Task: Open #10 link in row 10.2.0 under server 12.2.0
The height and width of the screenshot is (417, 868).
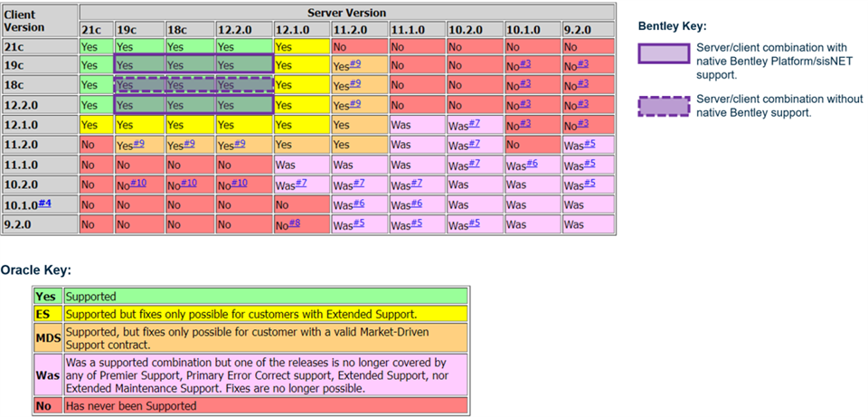Action: (239, 183)
